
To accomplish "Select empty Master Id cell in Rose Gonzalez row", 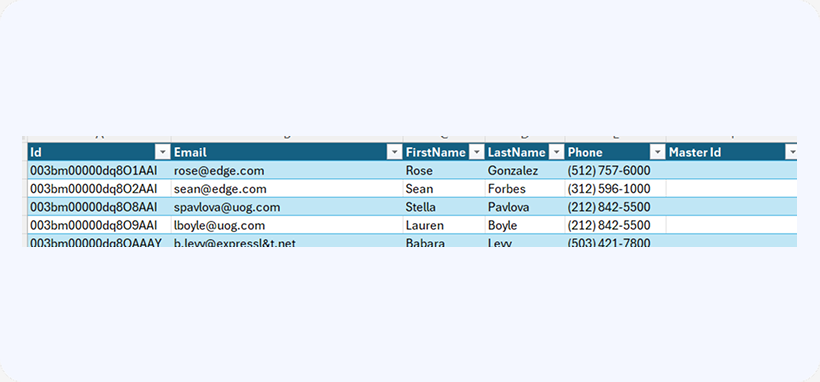I will [732, 170].
